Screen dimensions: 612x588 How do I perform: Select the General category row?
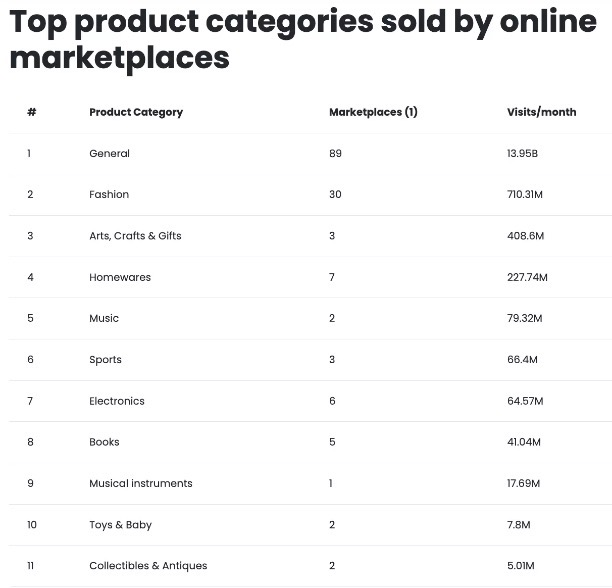[109, 153]
